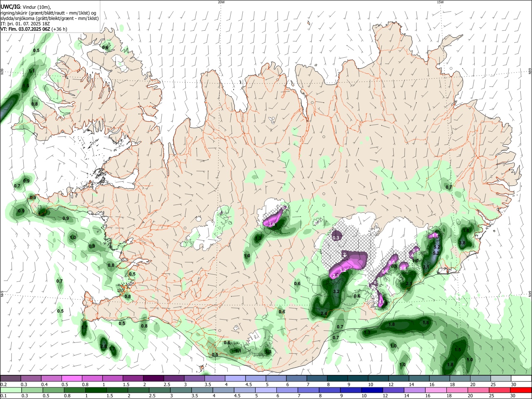The image size is (532, 399).
Task: Pick the 12 violet swatch in lower legend
Action: coord(393,390)
